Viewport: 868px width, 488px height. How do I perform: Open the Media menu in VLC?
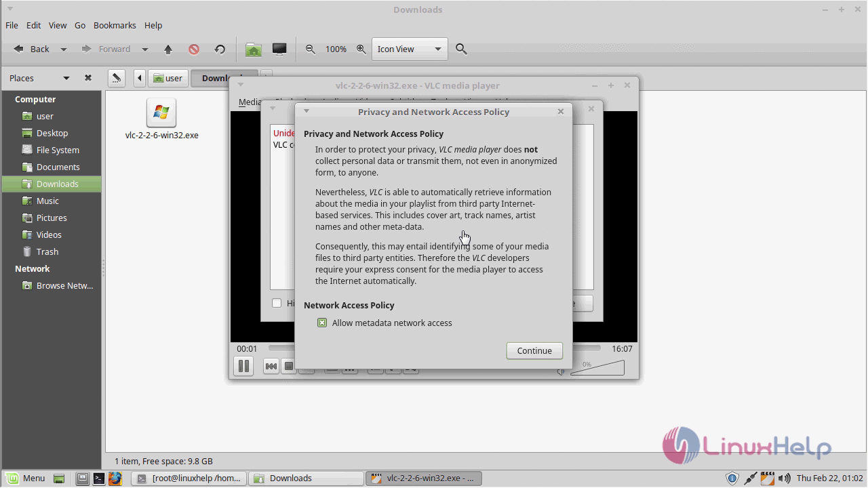tap(250, 102)
